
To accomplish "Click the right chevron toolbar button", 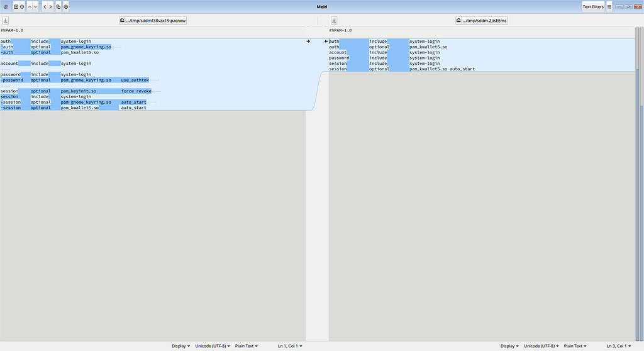I will [x=50, y=6].
